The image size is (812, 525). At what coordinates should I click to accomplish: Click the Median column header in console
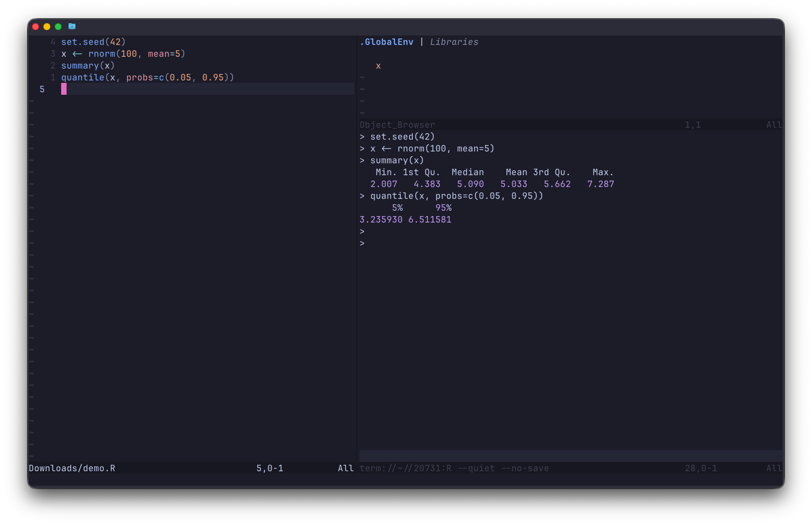pos(468,172)
